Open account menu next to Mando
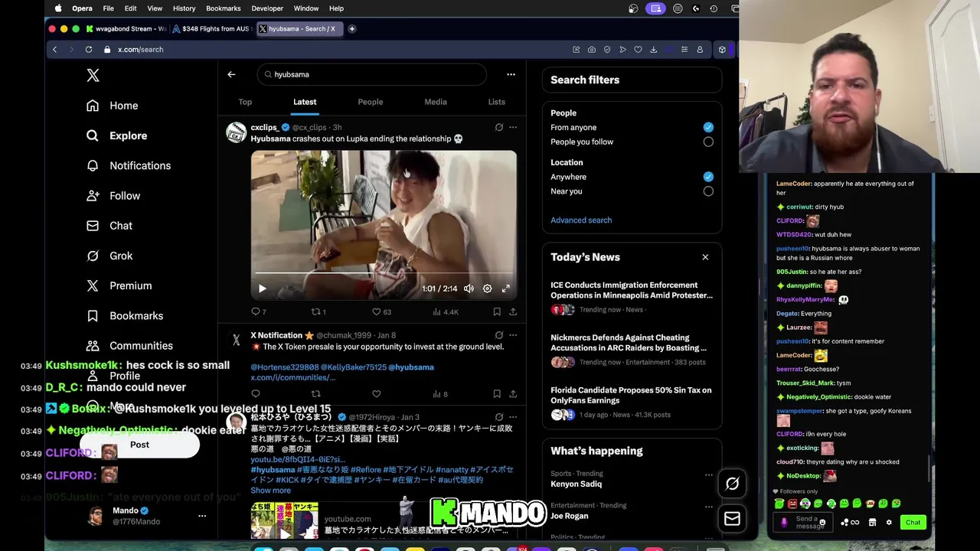Screen dimensions: 980x551 click(x=202, y=516)
